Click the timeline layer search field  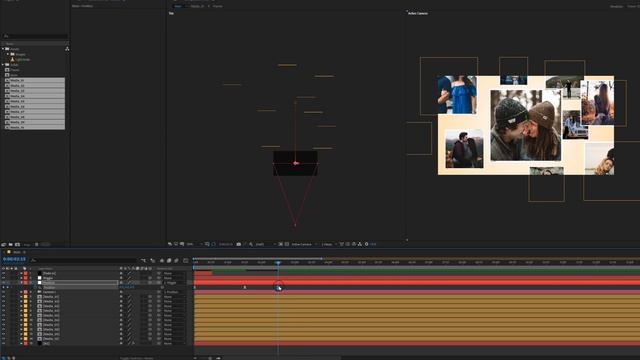click(x=84, y=260)
